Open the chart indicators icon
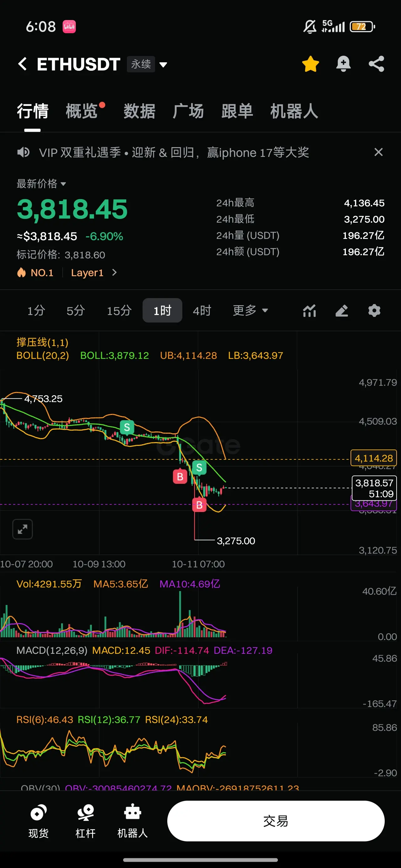Screen dimensions: 401x868 click(309, 310)
